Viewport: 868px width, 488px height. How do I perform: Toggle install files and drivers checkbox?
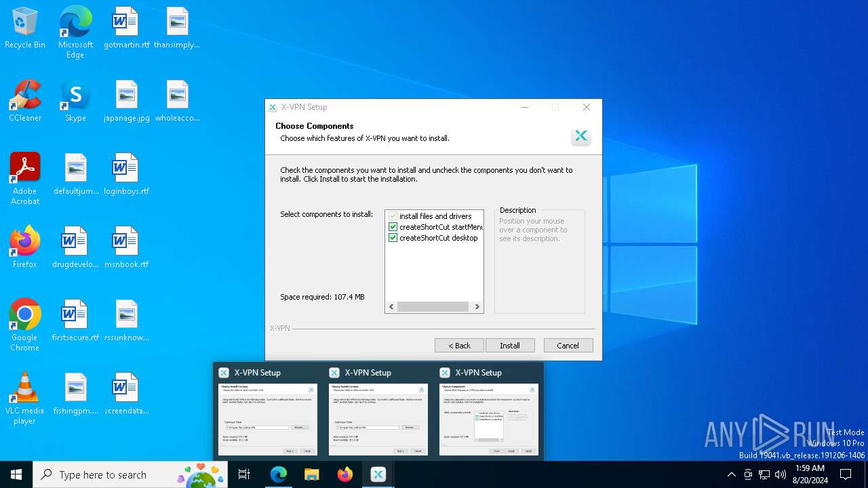393,216
